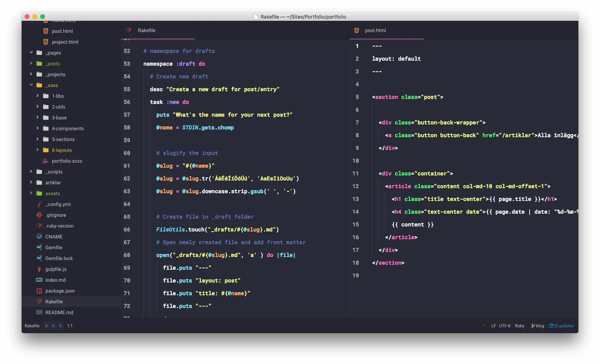Click the config icon beside _config.yml
This screenshot has width=600, height=364.
coord(39,204)
